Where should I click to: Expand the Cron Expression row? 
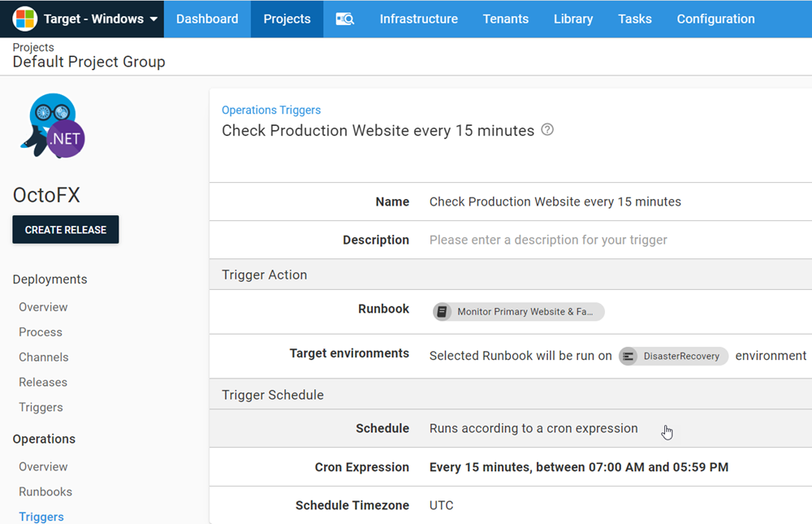510,467
